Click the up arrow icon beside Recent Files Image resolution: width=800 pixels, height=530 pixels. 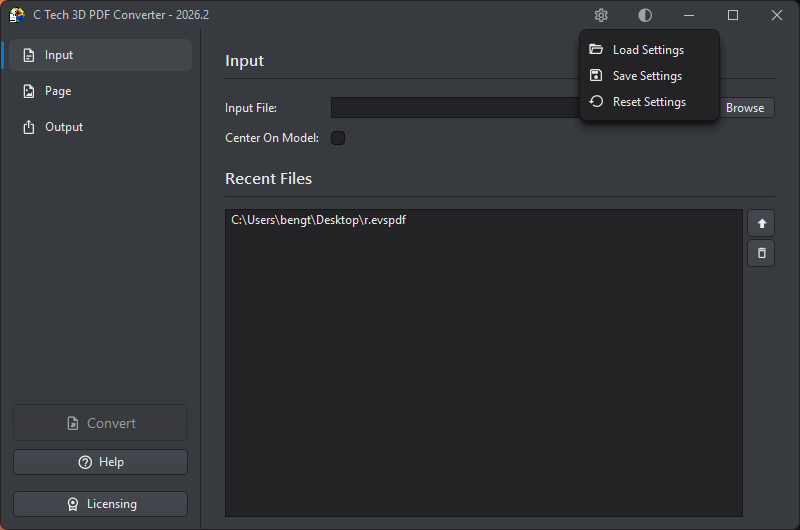click(x=761, y=223)
